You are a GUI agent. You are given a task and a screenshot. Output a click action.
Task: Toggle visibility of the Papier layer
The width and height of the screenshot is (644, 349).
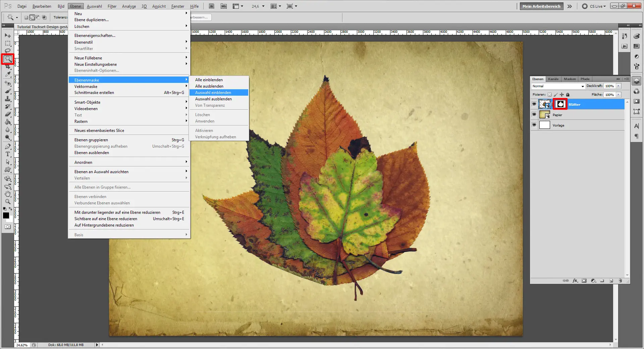[x=534, y=115]
